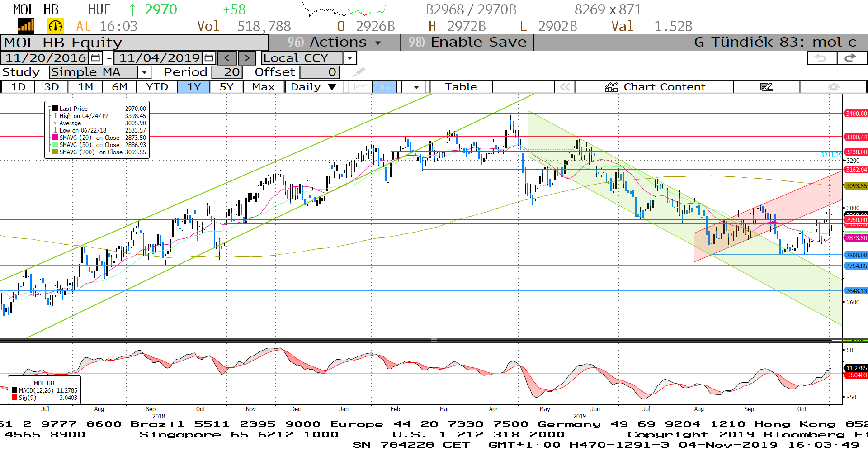Image resolution: width=868 pixels, height=470 pixels.
Task: Open chart settings gear icon
Action: [833, 87]
